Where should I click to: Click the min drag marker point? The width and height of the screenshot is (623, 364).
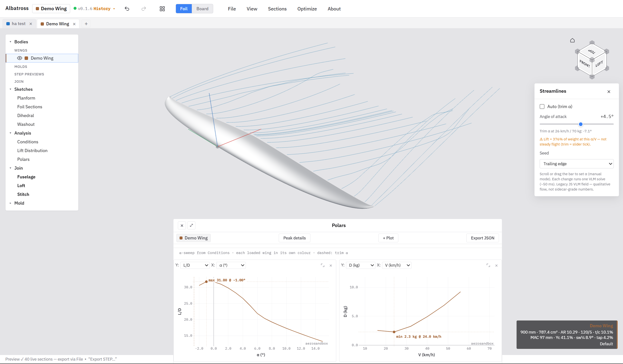[394, 332]
